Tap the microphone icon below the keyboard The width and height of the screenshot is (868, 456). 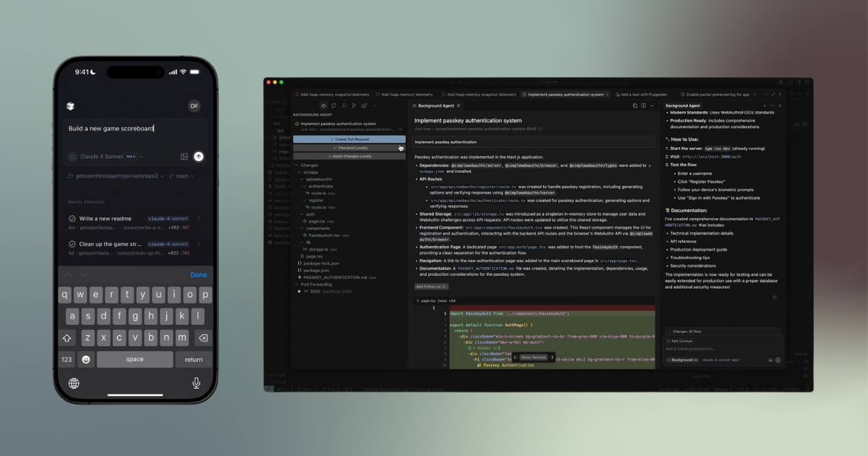click(x=196, y=383)
